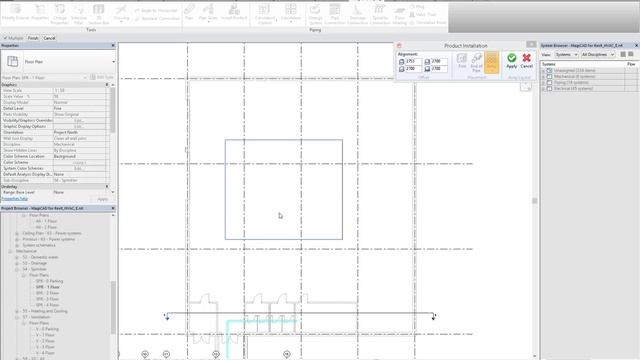Click the floor plan type icon in Properties
Image resolution: width=640 pixels, height=360 pixels.
click(x=12, y=62)
